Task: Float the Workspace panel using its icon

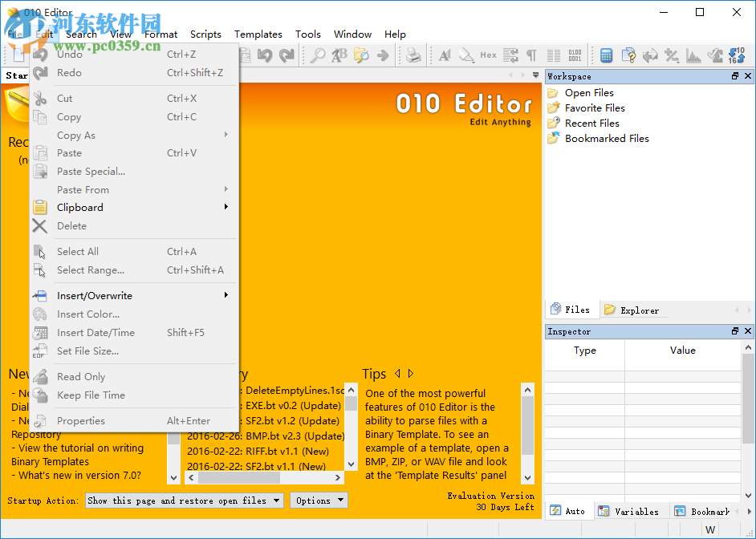Action: [x=734, y=76]
